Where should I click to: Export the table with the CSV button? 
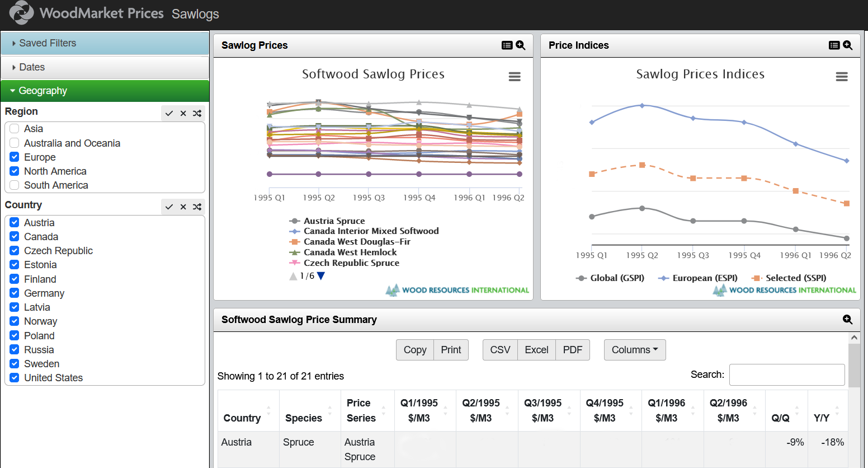[500, 350]
